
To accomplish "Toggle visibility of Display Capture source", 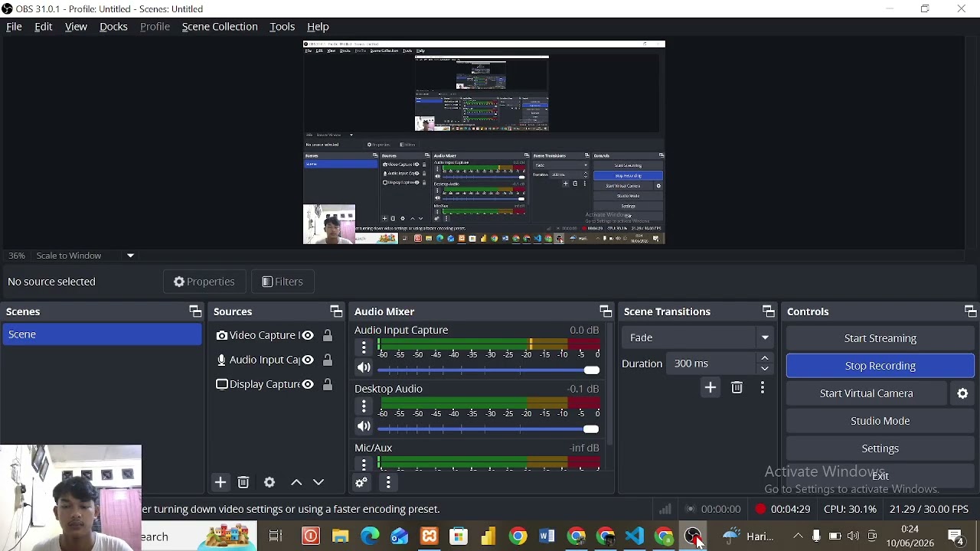I will point(308,385).
